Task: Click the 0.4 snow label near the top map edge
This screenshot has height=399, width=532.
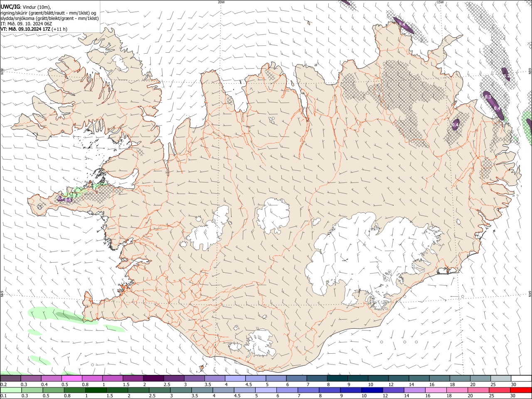Action: coord(402,25)
